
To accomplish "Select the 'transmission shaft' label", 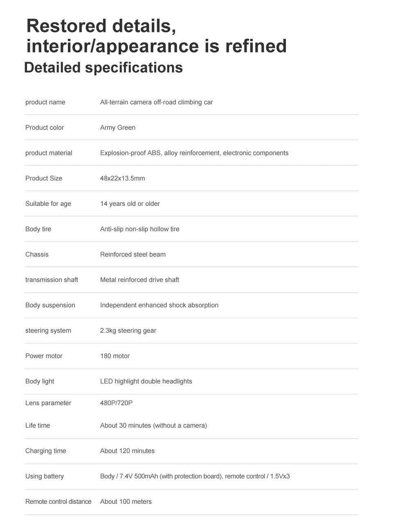I will 52,280.
